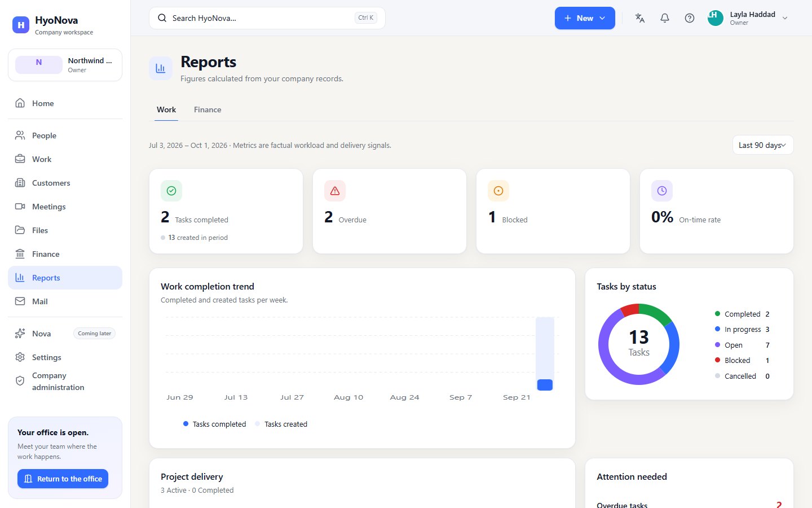Click the Nova sparkle icon
This screenshot has height=508, width=812.
pos(20,334)
